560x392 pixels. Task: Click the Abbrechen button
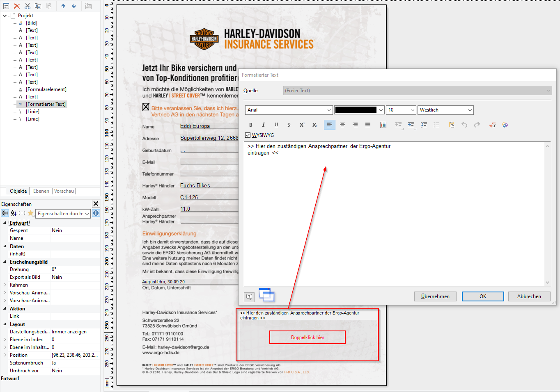click(x=529, y=296)
